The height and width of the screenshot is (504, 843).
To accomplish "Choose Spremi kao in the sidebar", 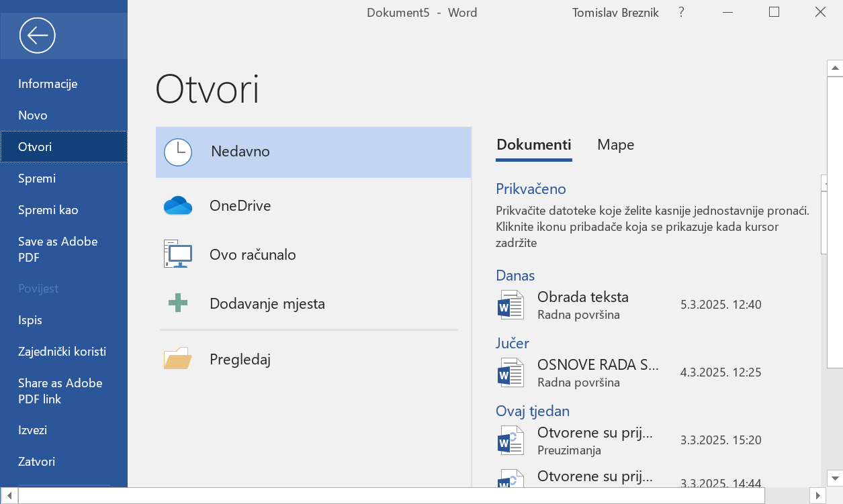I will pyautogui.click(x=48, y=210).
